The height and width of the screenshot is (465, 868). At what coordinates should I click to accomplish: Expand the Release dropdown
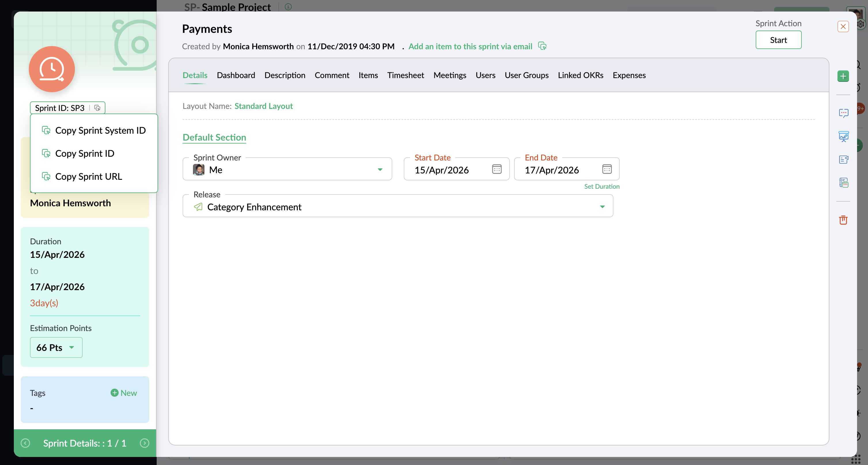click(602, 207)
